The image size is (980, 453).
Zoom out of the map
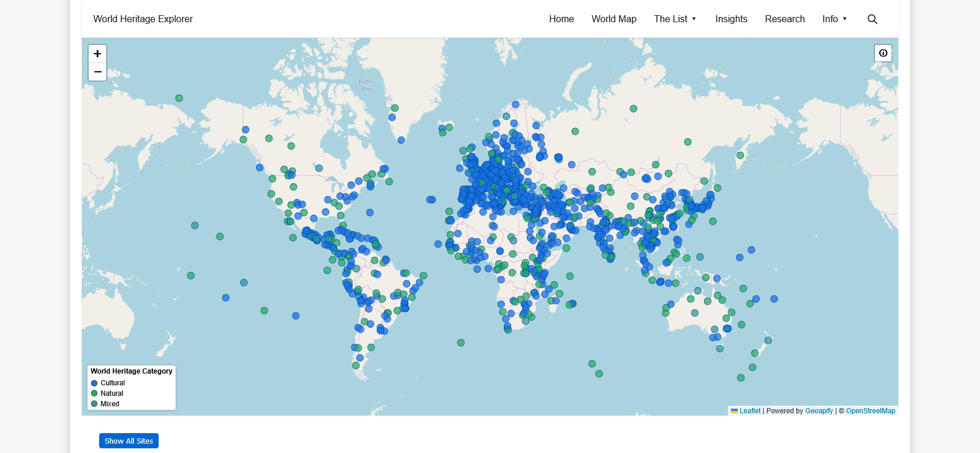[97, 72]
